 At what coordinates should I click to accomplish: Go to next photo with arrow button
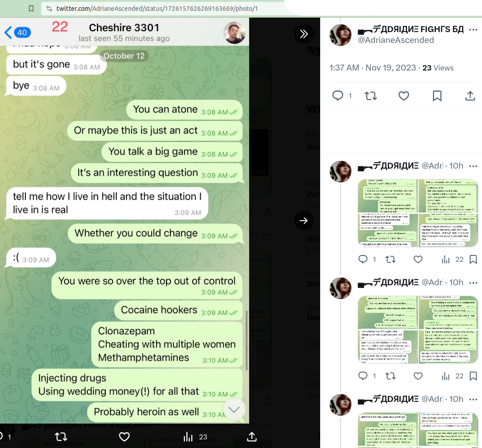point(304,221)
